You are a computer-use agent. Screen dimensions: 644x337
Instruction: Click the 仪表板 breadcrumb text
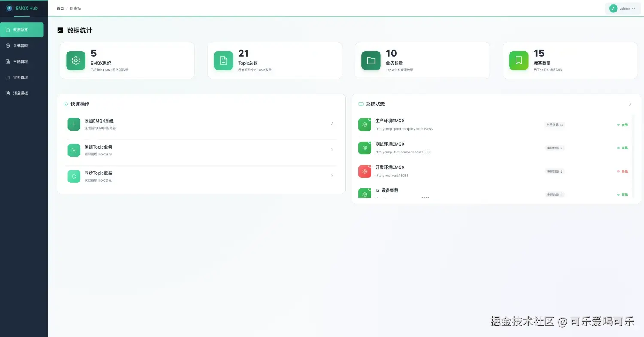pyautogui.click(x=75, y=8)
